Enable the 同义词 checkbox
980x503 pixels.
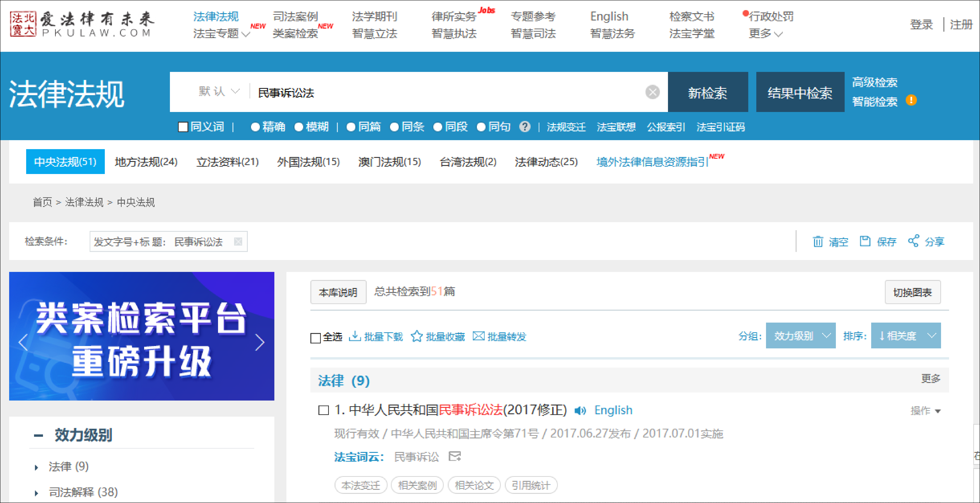coord(183,127)
